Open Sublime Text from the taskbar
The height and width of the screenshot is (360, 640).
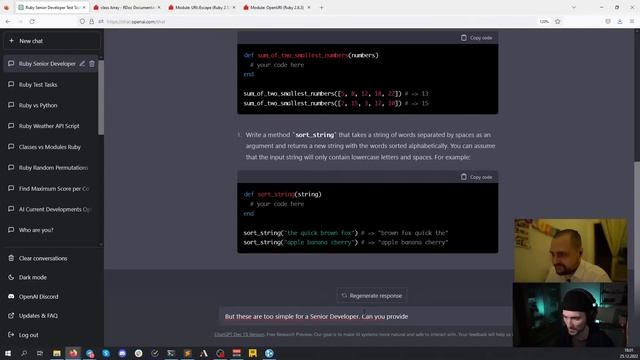(187, 353)
